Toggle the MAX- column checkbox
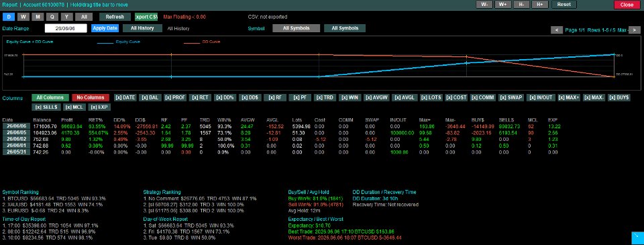The width and height of the screenshot is (644, 245). pos(594,98)
